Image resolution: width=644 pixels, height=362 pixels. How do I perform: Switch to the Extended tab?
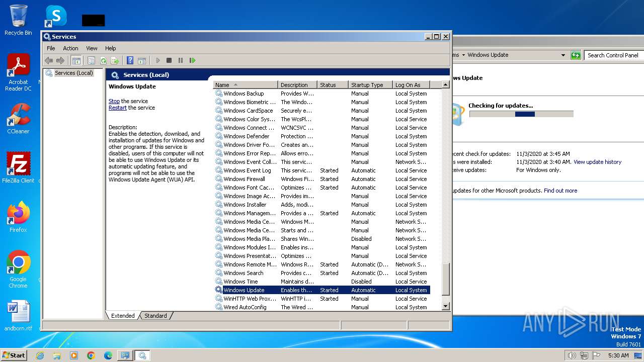point(123,316)
